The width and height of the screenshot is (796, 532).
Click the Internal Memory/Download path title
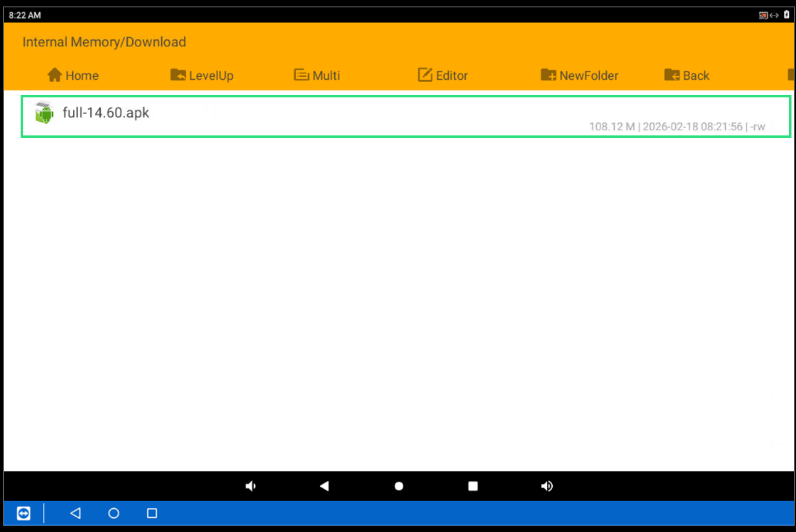[104, 42]
